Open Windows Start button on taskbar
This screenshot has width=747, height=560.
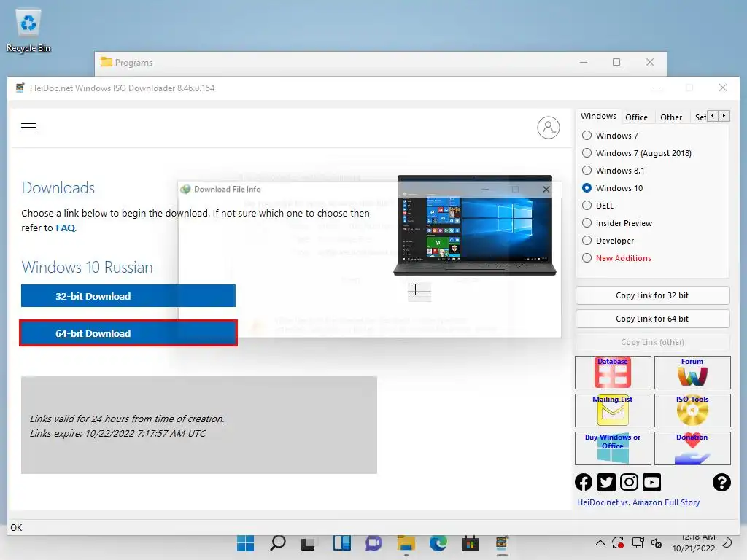(245, 543)
